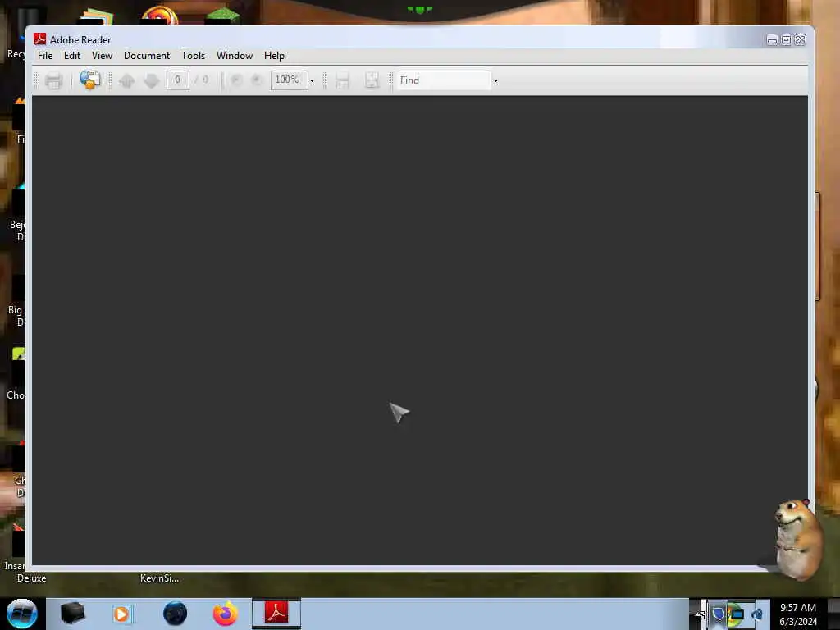Go to next page with down arrow

tap(152, 80)
